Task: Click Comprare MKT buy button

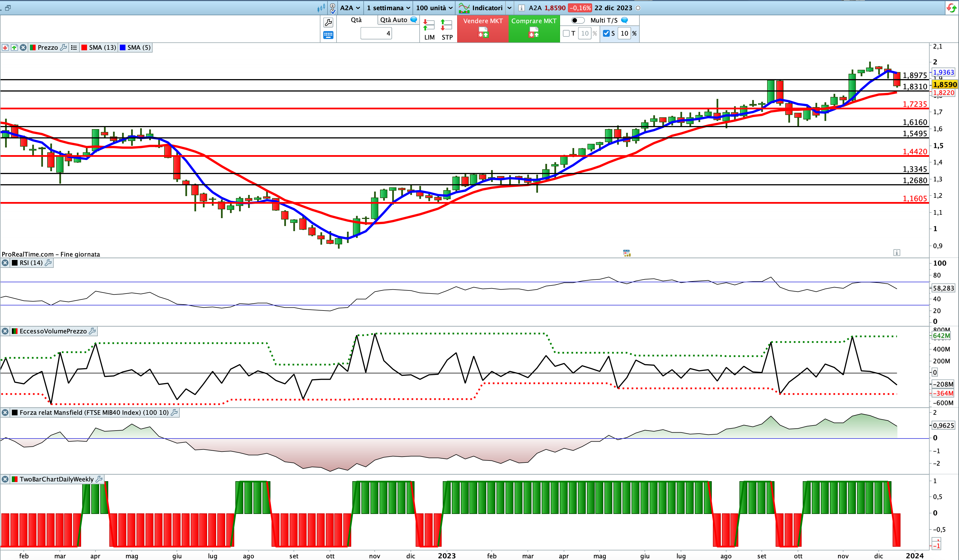Action: 534,29
